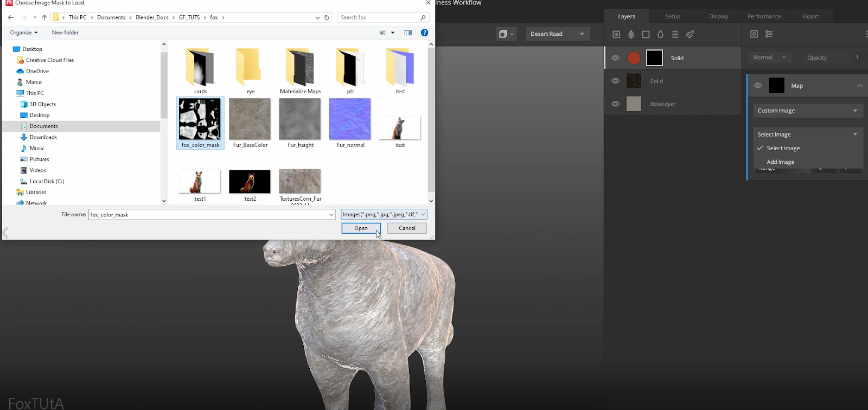
Task: Toggle the preview pane icon
Action: pyautogui.click(x=408, y=33)
